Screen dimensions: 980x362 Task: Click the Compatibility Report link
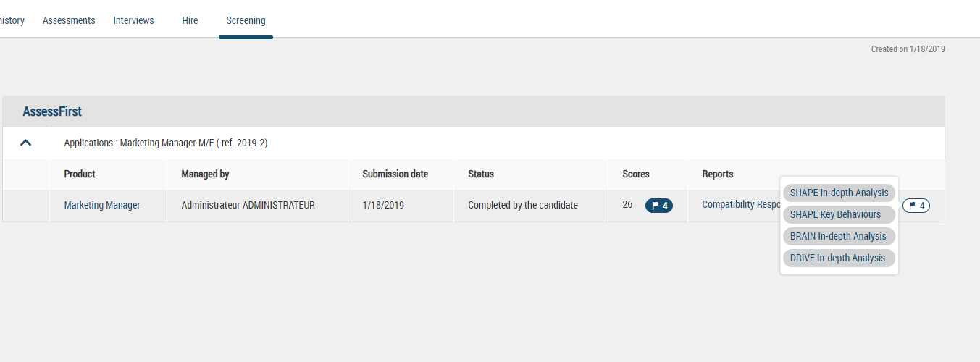[x=740, y=205]
